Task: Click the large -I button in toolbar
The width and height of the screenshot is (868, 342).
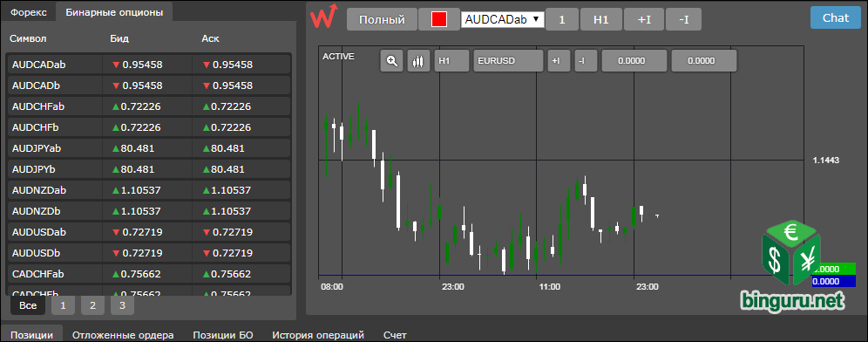Action: pyautogui.click(x=683, y=19)
